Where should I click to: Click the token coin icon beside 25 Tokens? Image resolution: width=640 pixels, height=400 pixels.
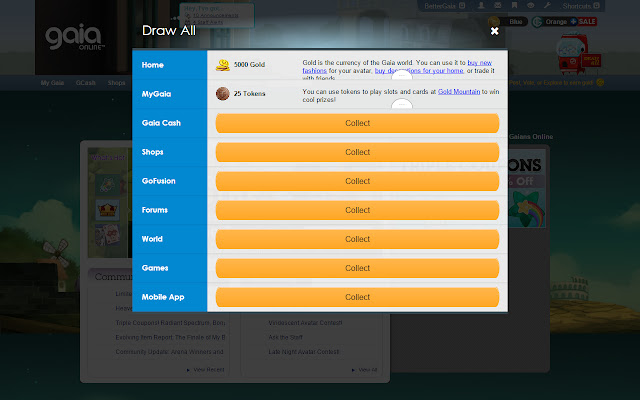coord(222,93)
